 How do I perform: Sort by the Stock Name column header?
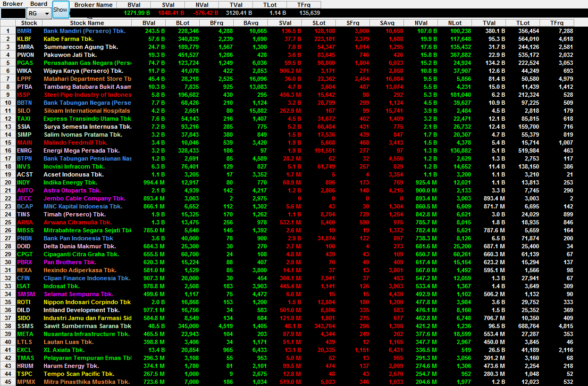[87, 23]
